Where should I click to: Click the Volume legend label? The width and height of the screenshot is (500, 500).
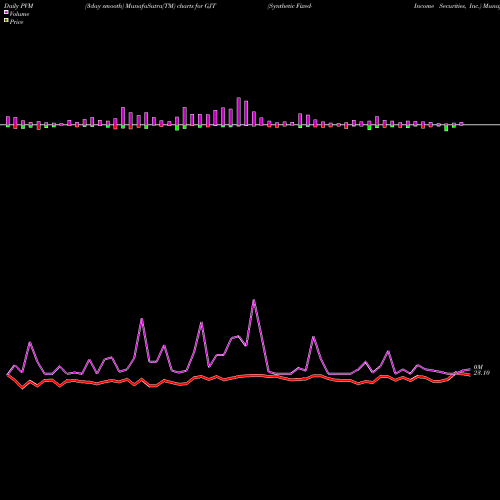[19, 14]
